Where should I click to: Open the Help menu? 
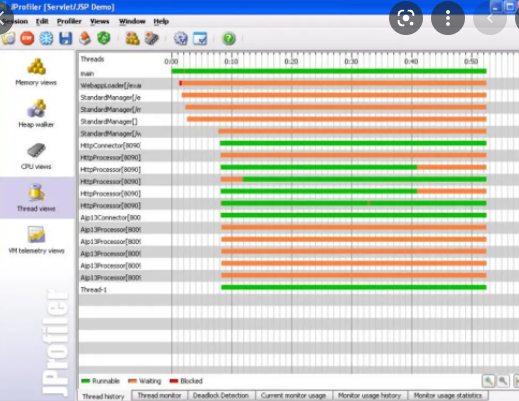point(161,21)
